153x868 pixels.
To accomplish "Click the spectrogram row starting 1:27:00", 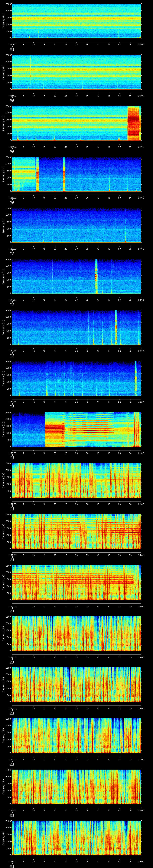I will (76, 276).
